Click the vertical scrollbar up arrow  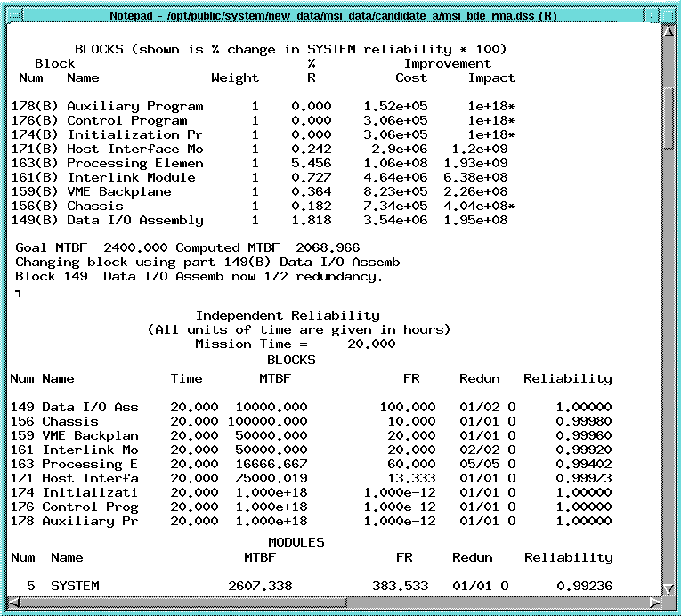click(x=668, y=32)
